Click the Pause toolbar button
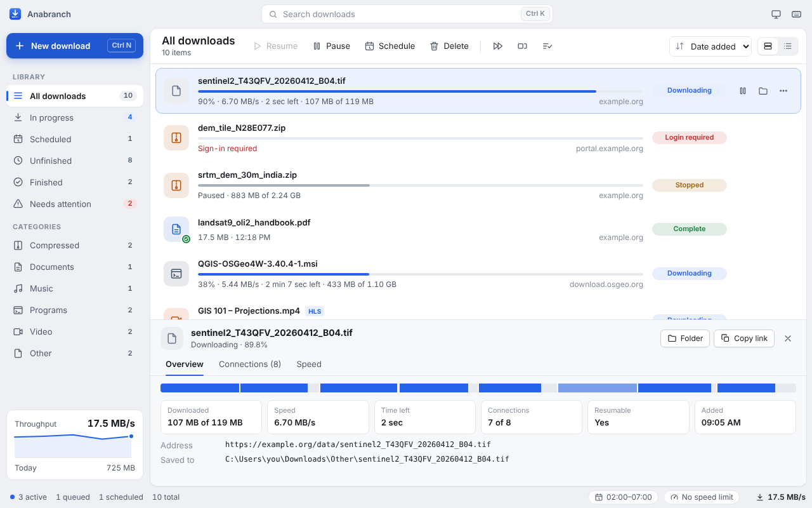The width and height of the screenshot is (812, 508). (332, 46)
